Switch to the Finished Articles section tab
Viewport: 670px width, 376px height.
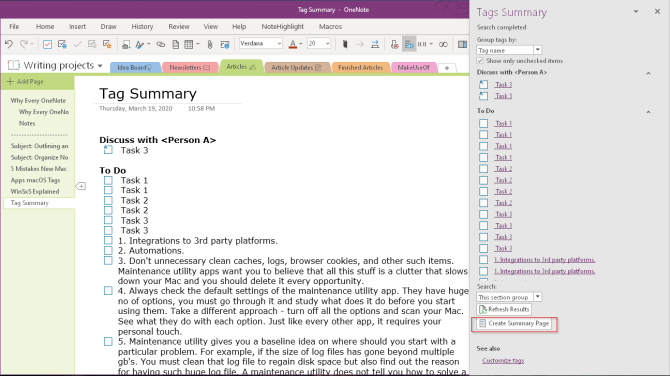tap(360, 68)
